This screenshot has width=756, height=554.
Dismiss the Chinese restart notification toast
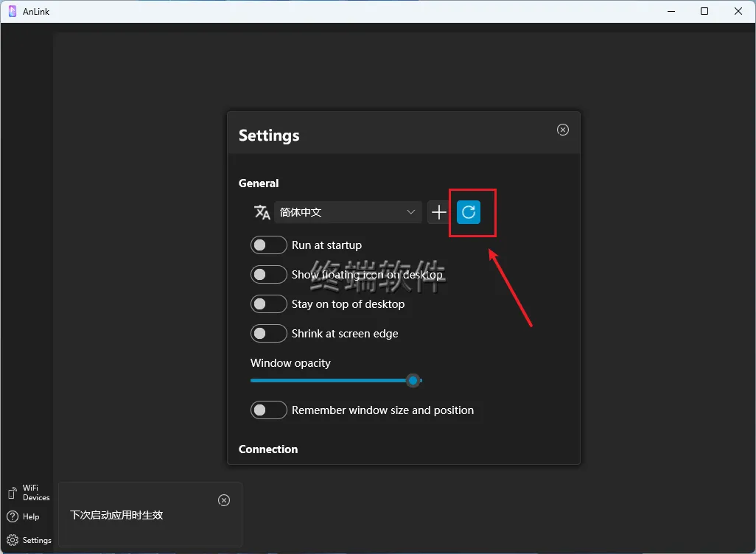pyautogui.click(x=224, y=500)
